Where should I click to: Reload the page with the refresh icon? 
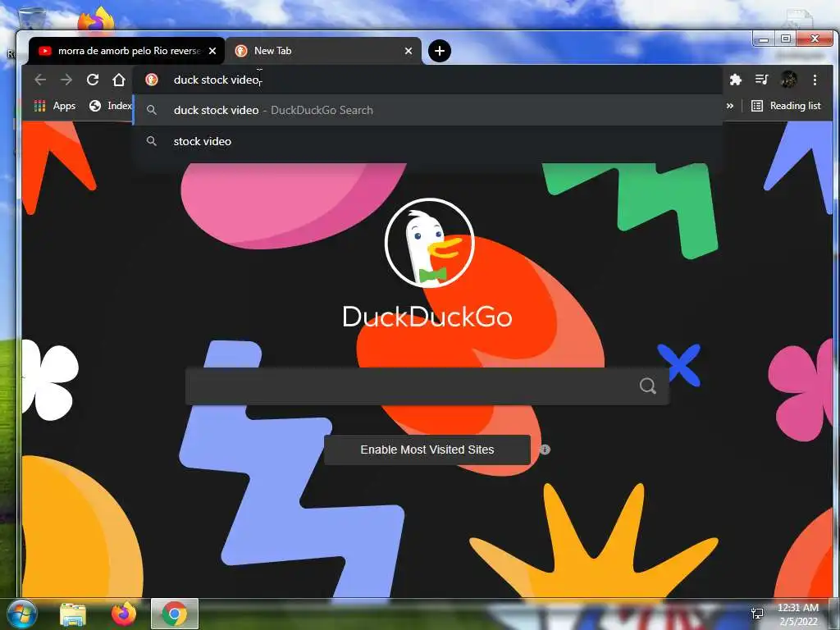[93, 80]
